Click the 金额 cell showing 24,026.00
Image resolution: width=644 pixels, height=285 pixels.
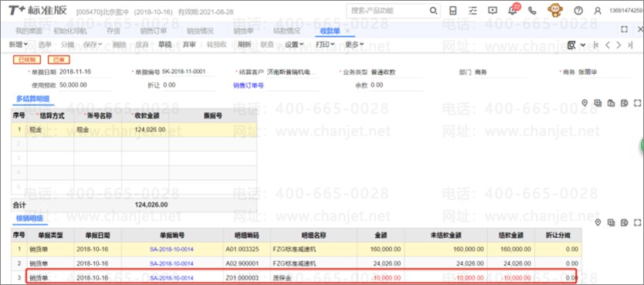[381, 263]
